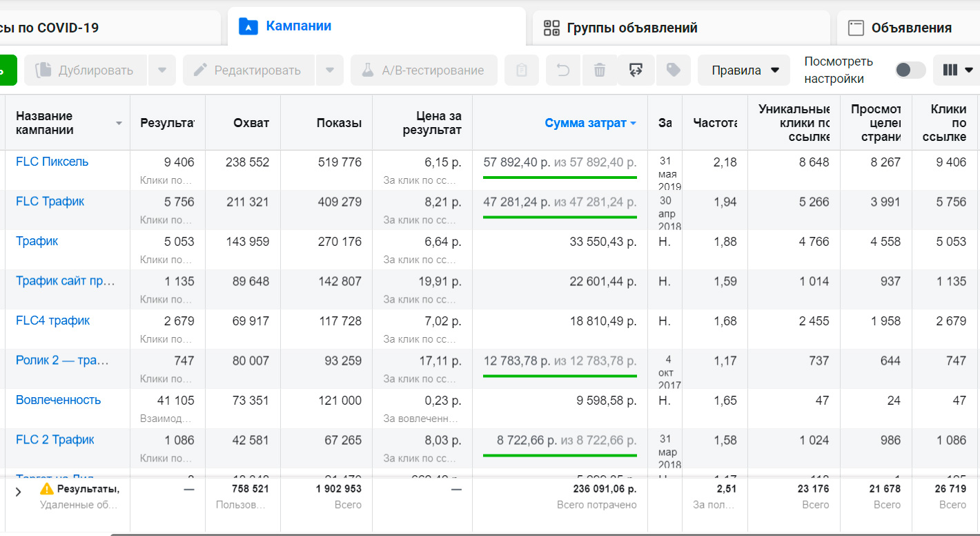The height and width of the screenshot is (536, 980).
Task: Click the export/share icon button
Action: (636, 70)
